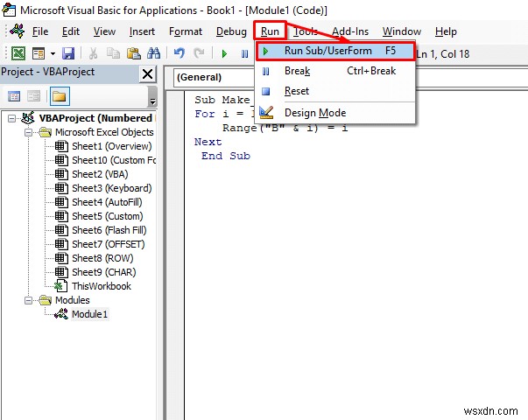
Task: Click the View Code icon in Project pane
Action: (14, 96)
